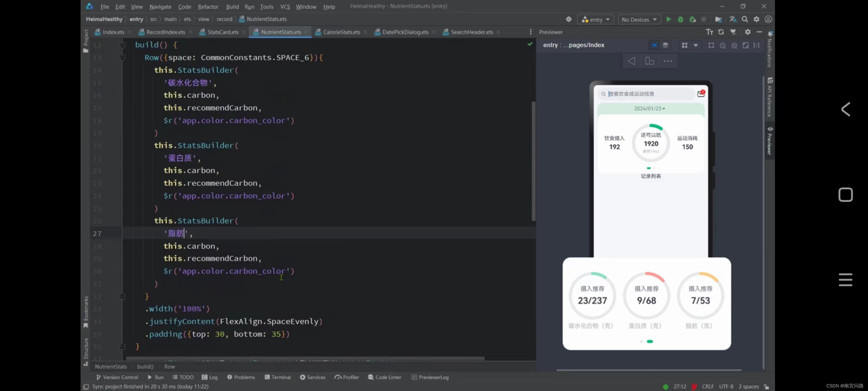
Task: Click the previewer back triangle button
Action: (x=631, y=61)
